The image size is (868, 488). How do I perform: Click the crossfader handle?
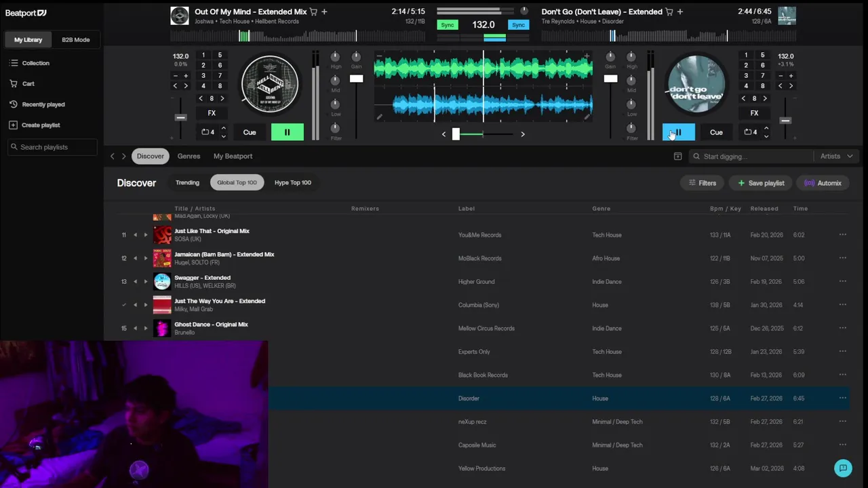[456, 134]
